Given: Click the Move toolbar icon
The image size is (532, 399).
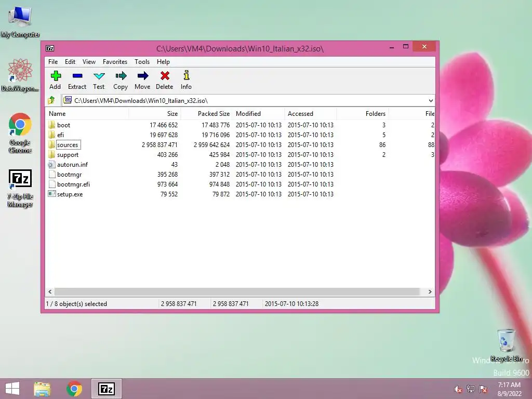Looking at the screenshot, I should (x=143, y=76).
